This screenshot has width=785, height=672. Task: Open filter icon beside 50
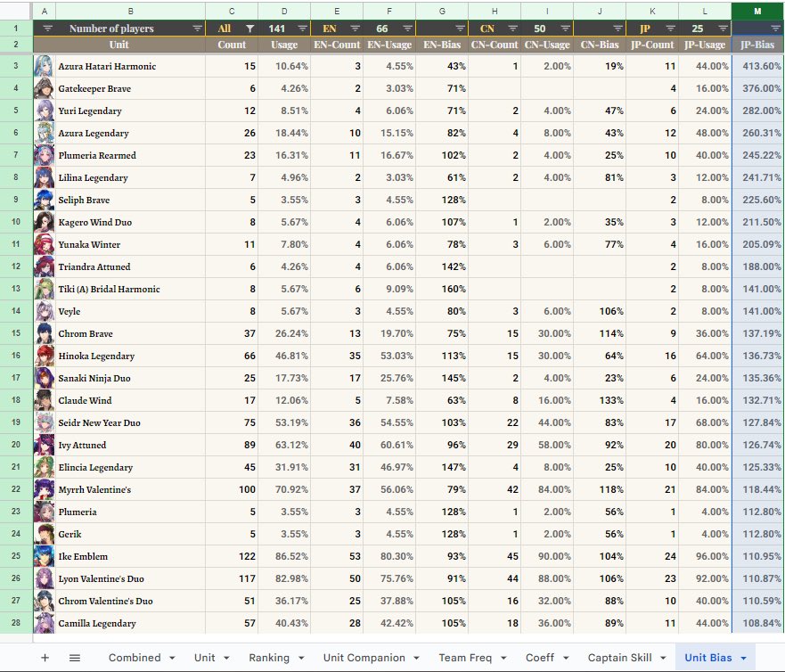click(565, 29)
